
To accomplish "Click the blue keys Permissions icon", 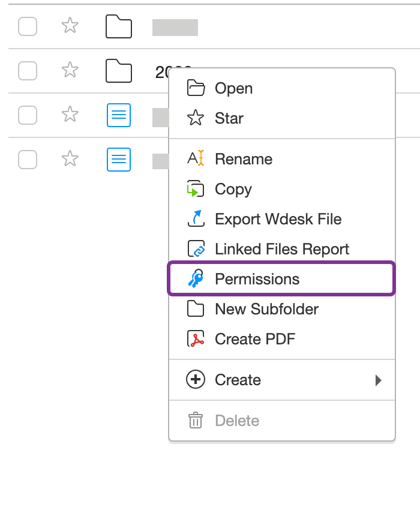I will point(196,279).
